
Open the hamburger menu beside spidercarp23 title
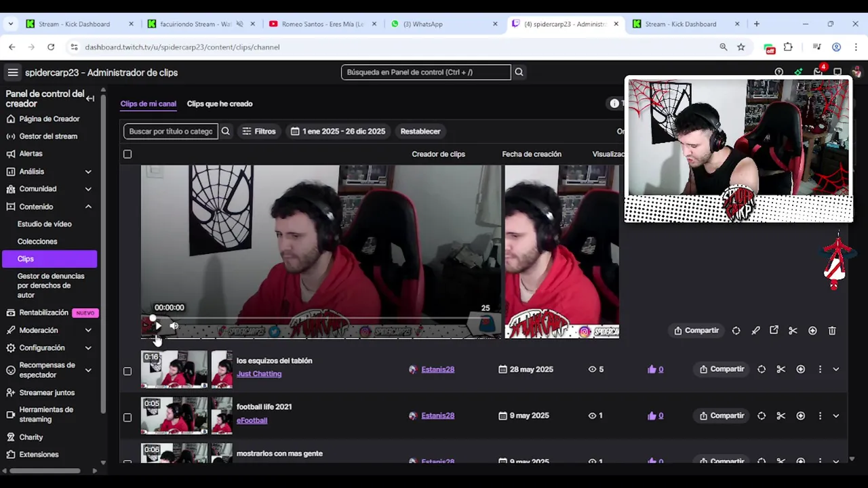[12, 73]
